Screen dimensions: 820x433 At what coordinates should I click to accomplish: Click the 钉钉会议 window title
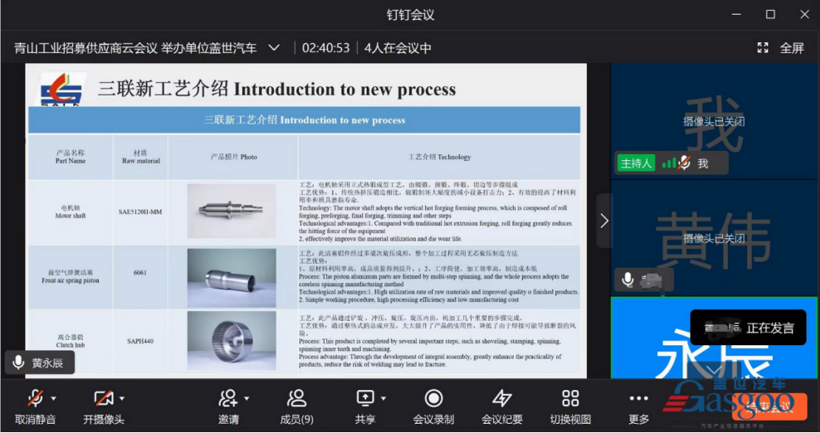pos(410,15)
